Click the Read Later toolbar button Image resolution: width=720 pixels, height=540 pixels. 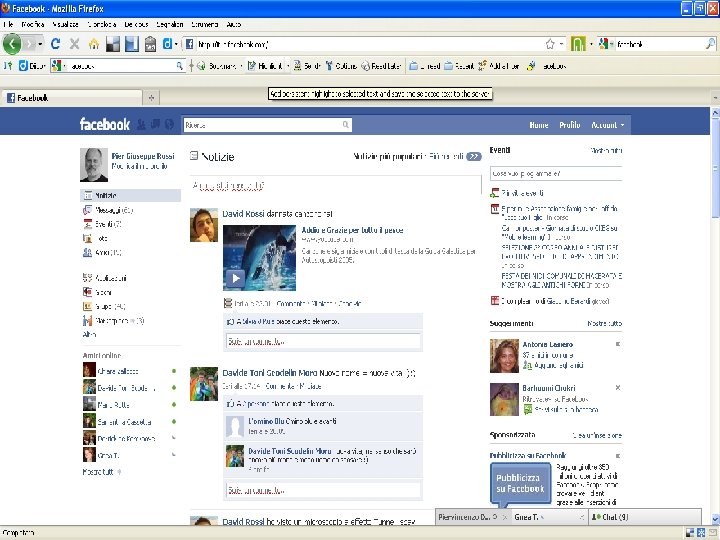(x=381, y=66)
